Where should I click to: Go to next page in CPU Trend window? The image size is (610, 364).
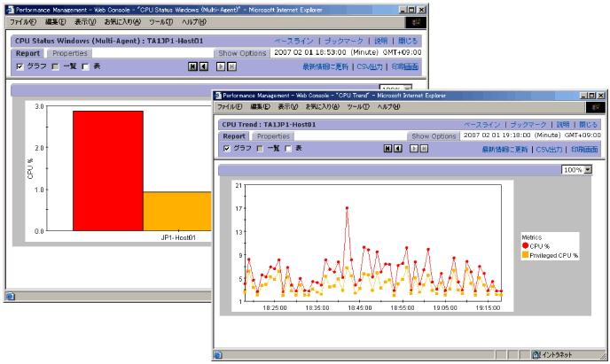pyautogui.click(x=413, y=149)
